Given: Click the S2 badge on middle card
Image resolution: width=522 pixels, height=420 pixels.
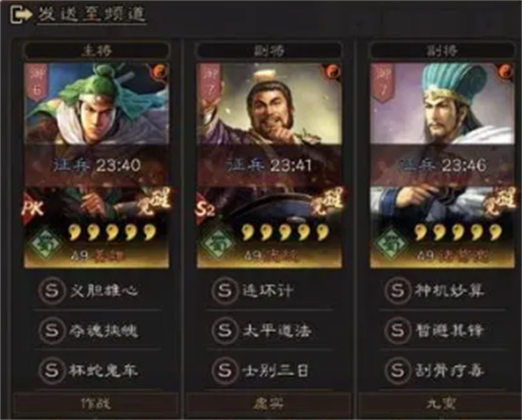Looking at the screenshot, I should point(206,209).
